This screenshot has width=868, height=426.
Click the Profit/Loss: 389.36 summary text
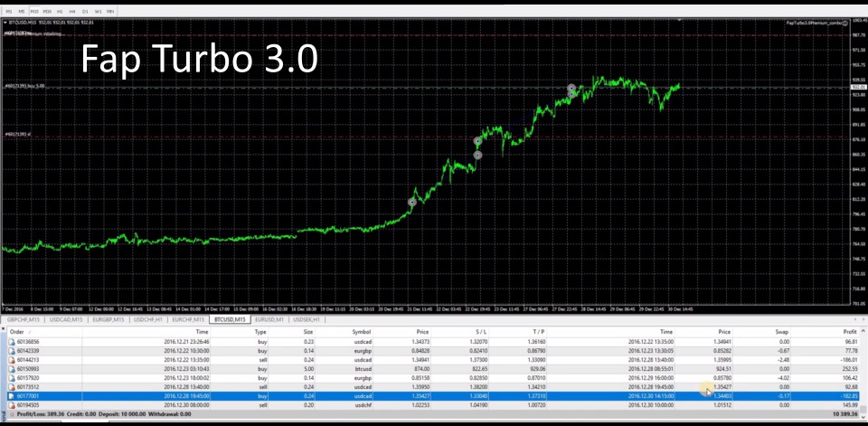tap(40, 414)
